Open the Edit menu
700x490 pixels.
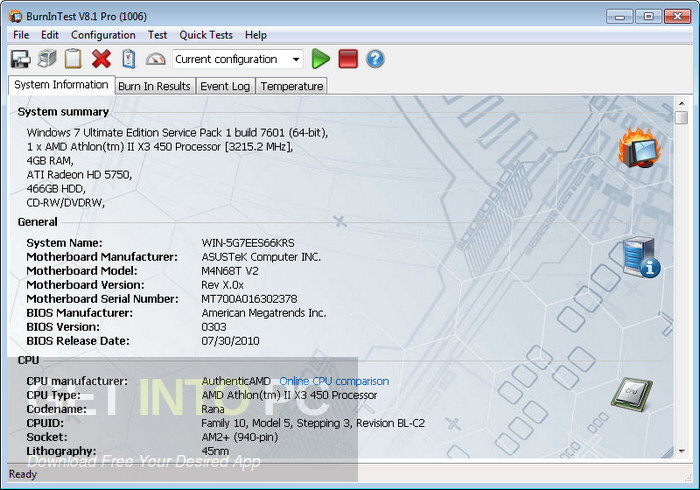(50, 35)
